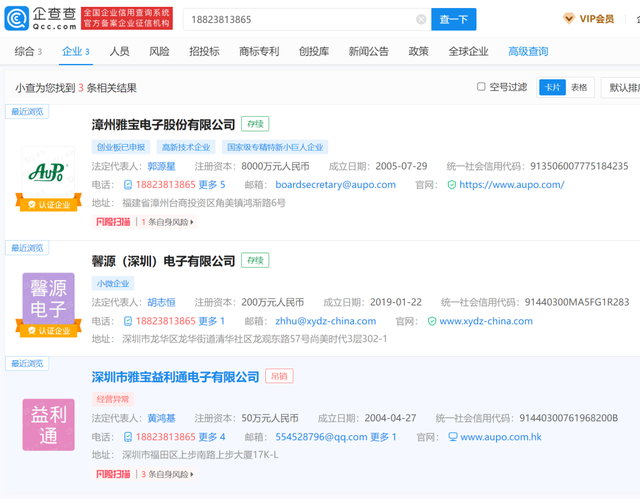640x499 pixels.
Task: Select the 招投标 tab
Action: (x=204, y=51)
